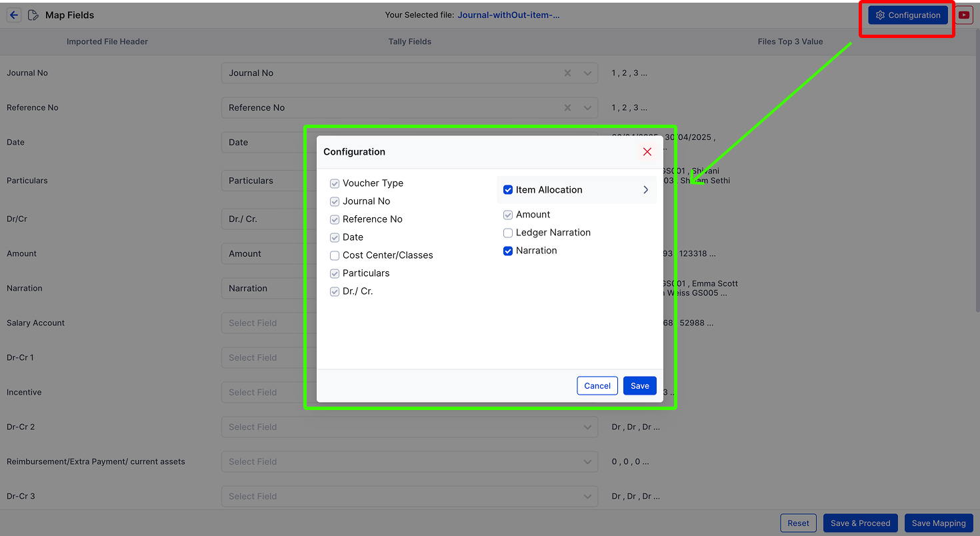The height and width of the screenshot is (536, 980).
Task: Expand Item Allocation using the chevron arrow
Action: [645, 190]
